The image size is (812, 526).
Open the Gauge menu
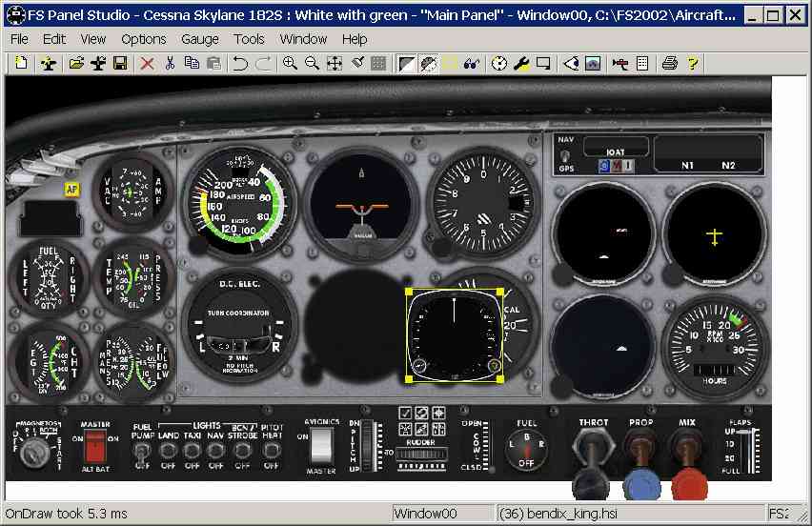[x=200, y=39]
